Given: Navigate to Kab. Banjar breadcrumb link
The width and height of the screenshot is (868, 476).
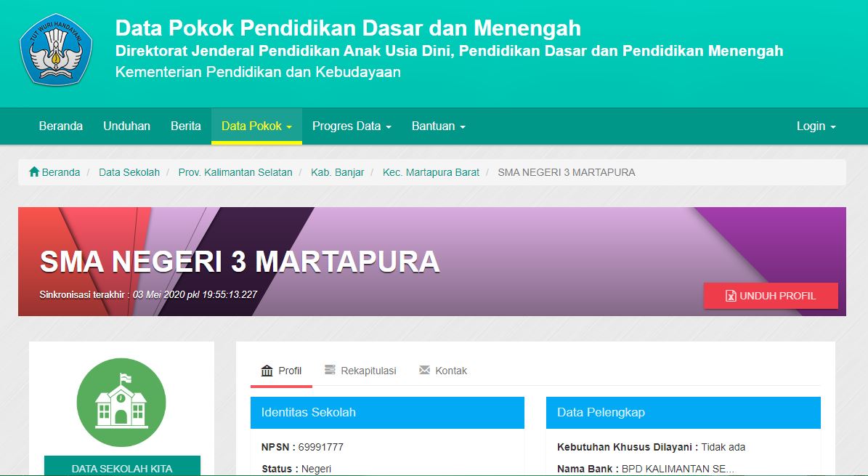Looking at the screenshot, I should pyautogui.click(x=337, y=172).
